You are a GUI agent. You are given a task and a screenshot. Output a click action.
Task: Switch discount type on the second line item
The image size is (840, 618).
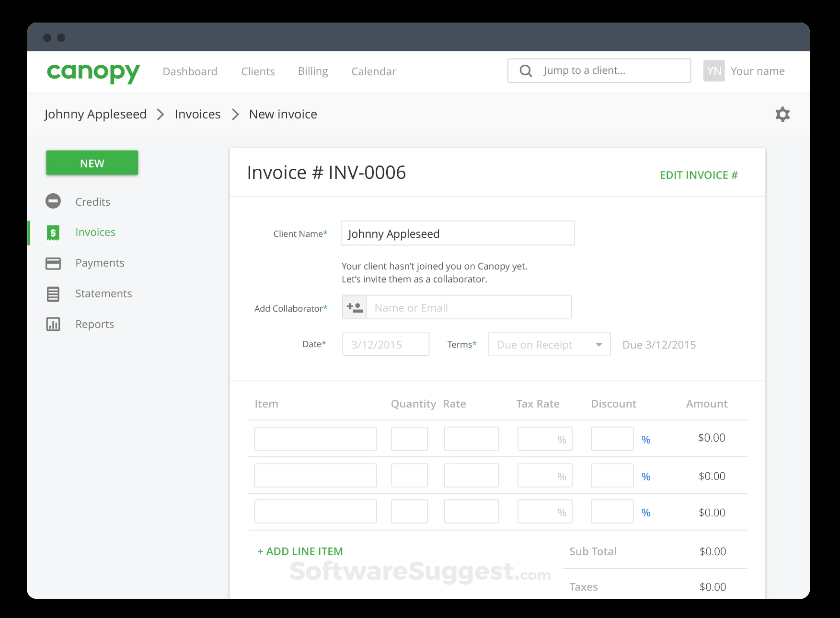click(x=646, y=476)
